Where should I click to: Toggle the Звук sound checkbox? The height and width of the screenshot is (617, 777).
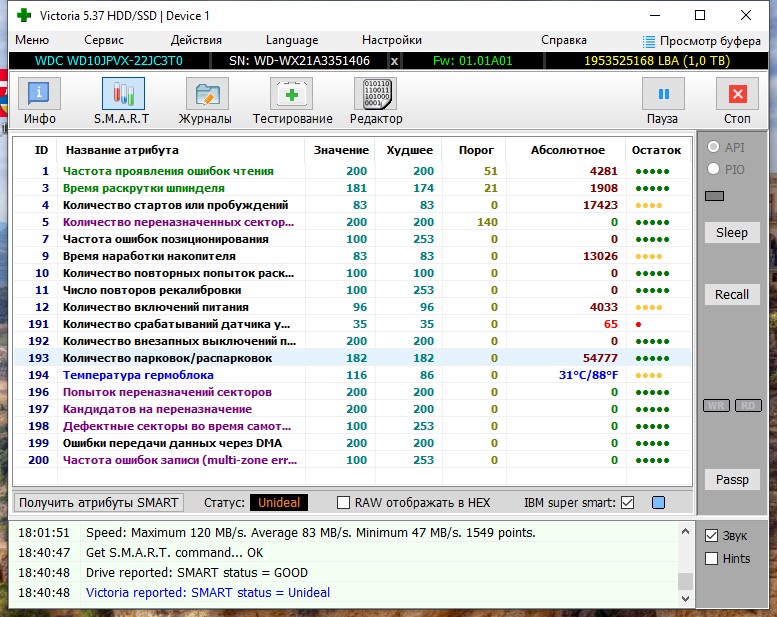(711, 536)
